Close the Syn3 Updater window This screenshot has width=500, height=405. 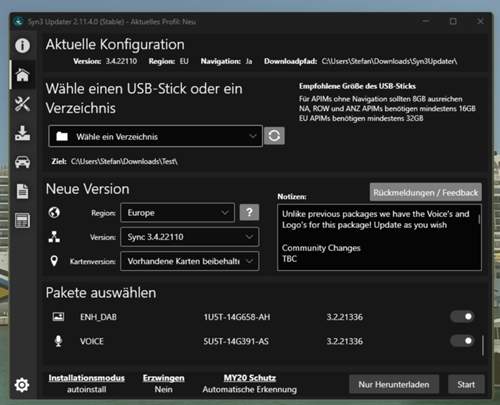pyautogui.click(x=480, y=21)
